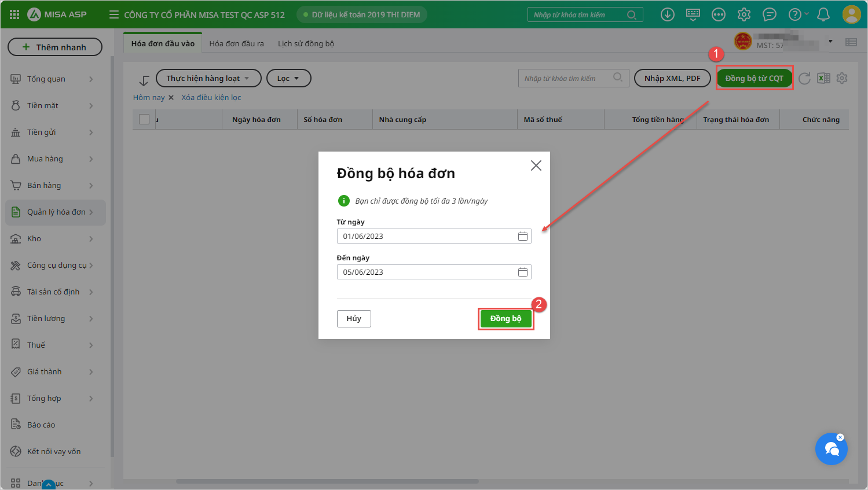Viewport: 868px width, 490px height.
Task: Click the Hủy button in dialog
Action: coord(354,319)
